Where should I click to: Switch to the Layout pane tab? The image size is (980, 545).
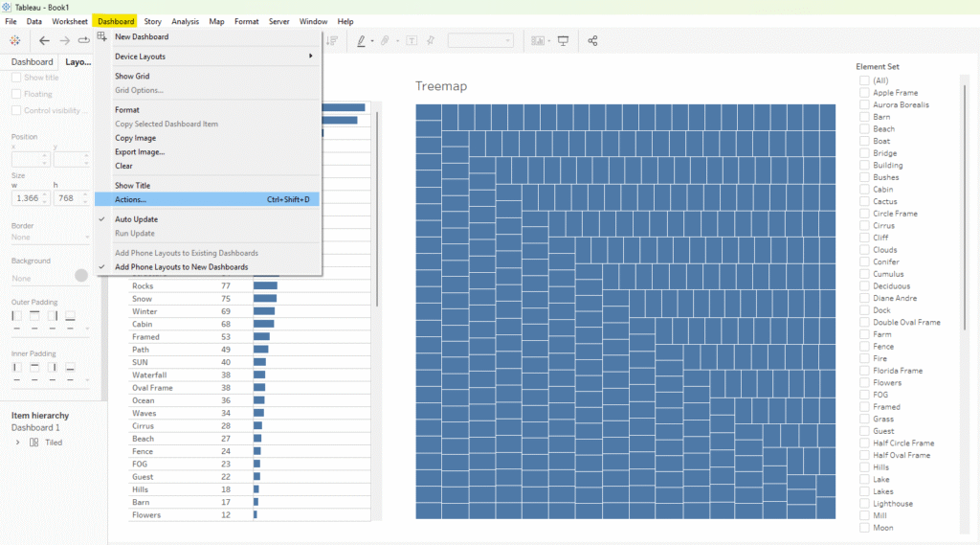point(78,62)
